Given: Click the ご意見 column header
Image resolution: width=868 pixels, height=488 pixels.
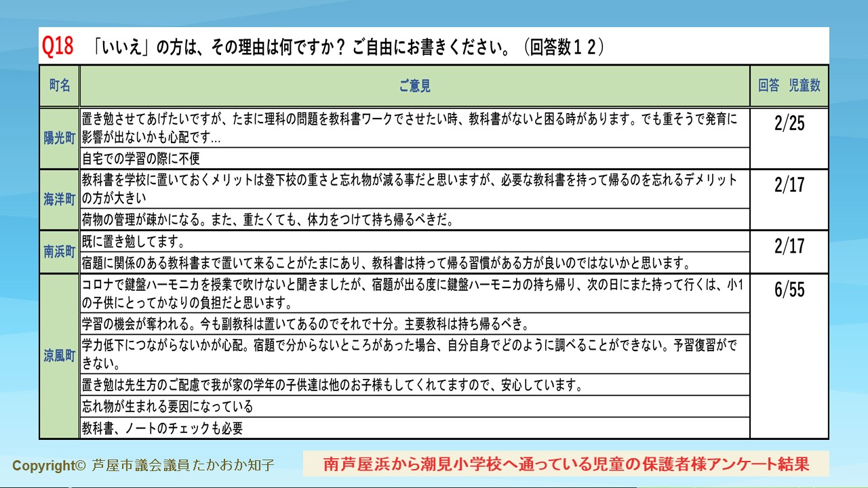Looking at the screenshot, I should coord(414,85).
